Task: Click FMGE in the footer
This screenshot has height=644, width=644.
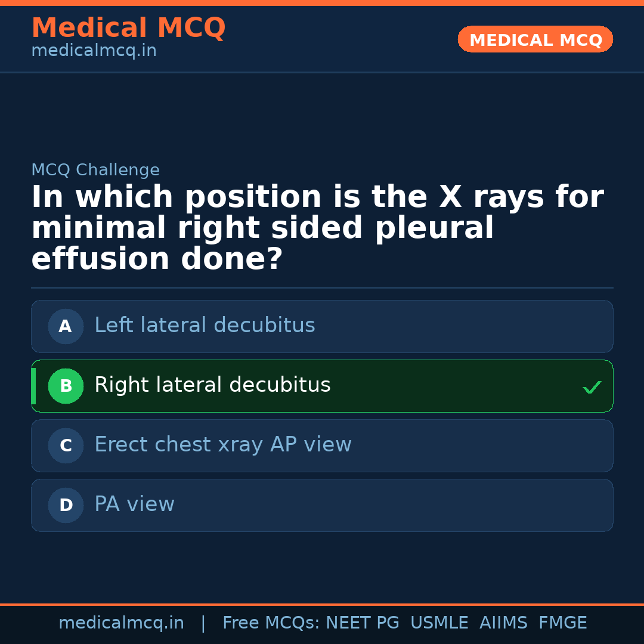Action: 562,623
